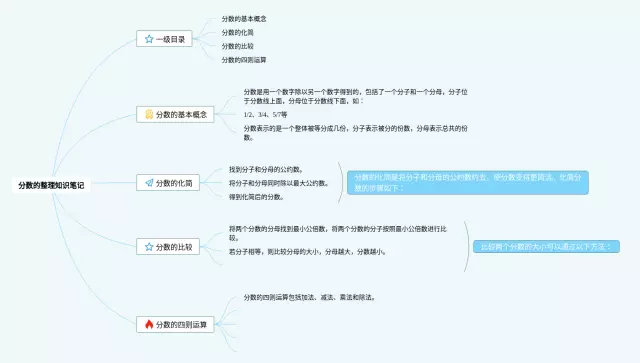The width and height of the screenshot is (640, 363).
Task: Click the red flame icon on 分数的四则运算
Action: point(149,324)
